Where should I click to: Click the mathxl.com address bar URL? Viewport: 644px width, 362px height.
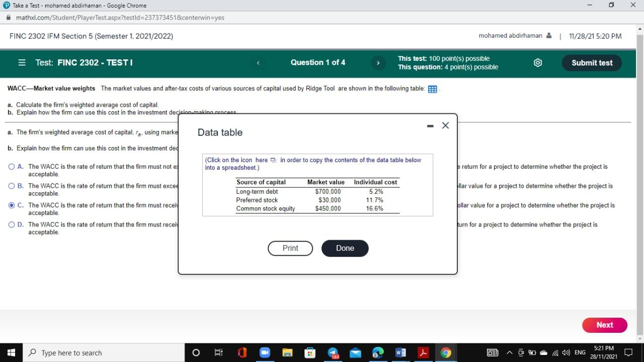tap(120, 18)
